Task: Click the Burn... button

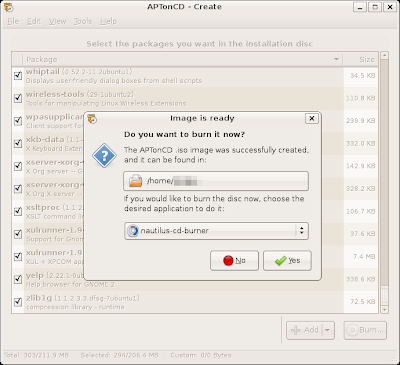Action: click(365, 330)
